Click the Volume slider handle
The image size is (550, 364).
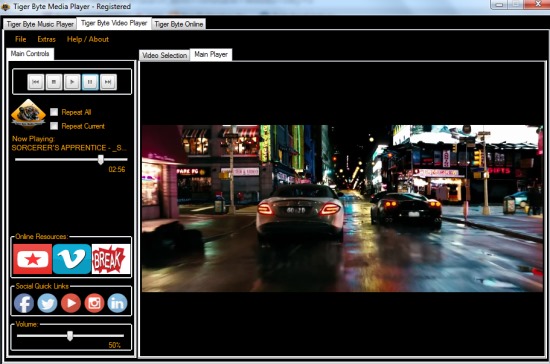(70, 336)
